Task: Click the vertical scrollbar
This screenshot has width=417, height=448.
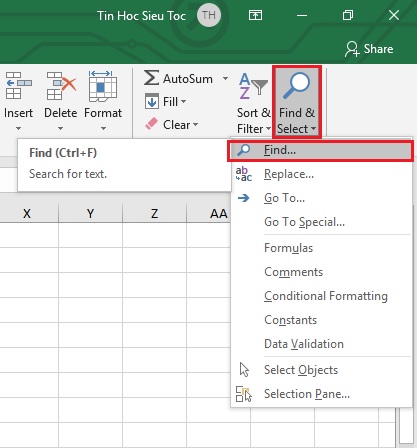Action: (x=406, y=427)
